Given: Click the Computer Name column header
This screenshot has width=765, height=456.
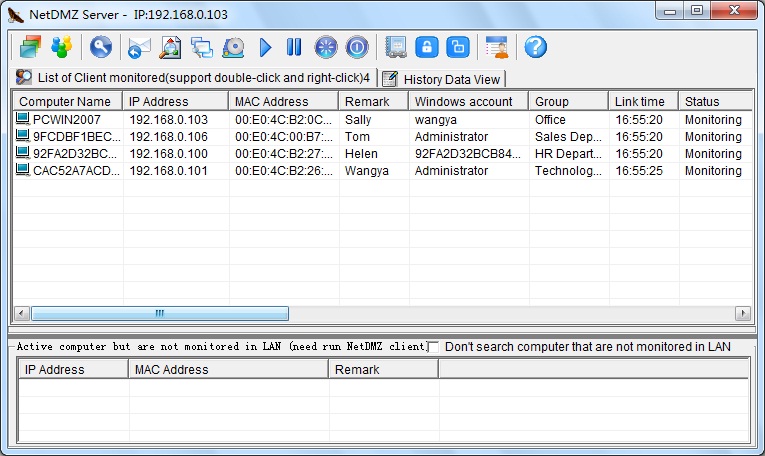Looking at the screenshot, I should click(x=67, y=101).
